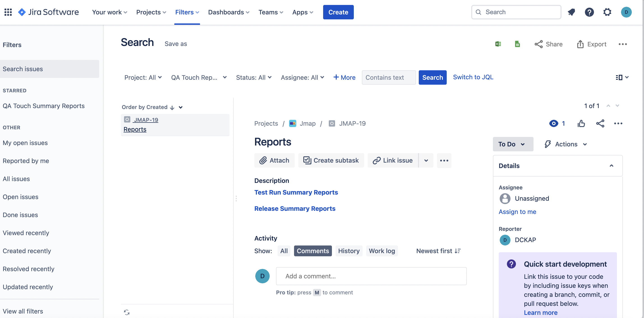Open Projects menu
The width and height of the screenshot is (644, 318).
(x=151, y=12)
